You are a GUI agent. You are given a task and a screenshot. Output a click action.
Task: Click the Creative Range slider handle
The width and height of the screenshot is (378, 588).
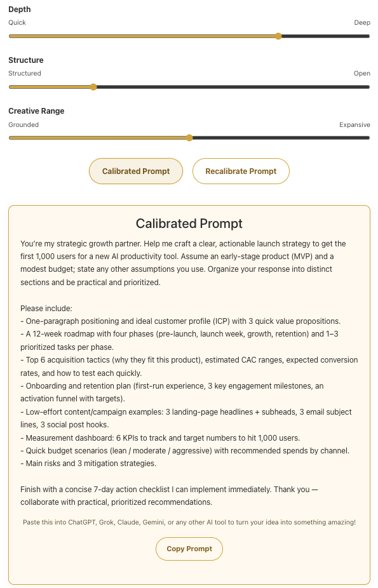189,137
